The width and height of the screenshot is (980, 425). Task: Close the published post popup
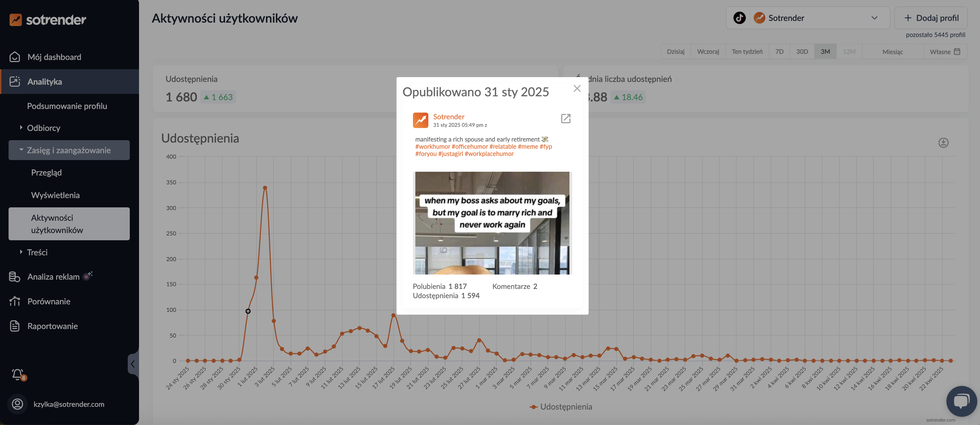click(577, 88)
